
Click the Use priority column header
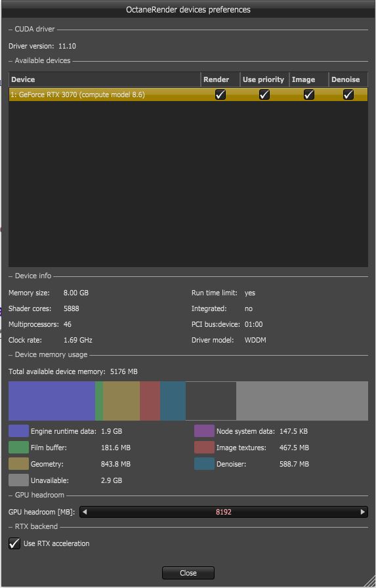point(264,79)
